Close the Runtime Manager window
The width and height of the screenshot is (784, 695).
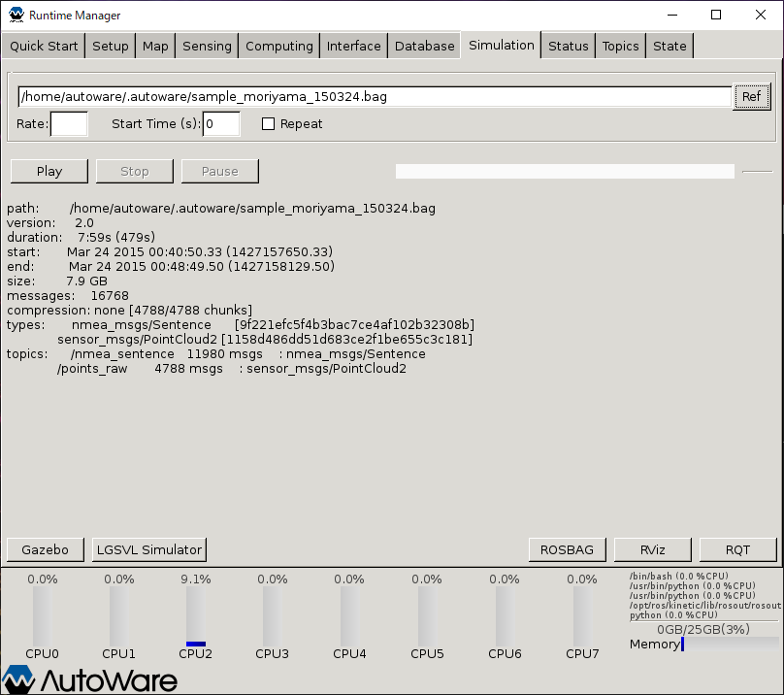[x=761, y=15]
